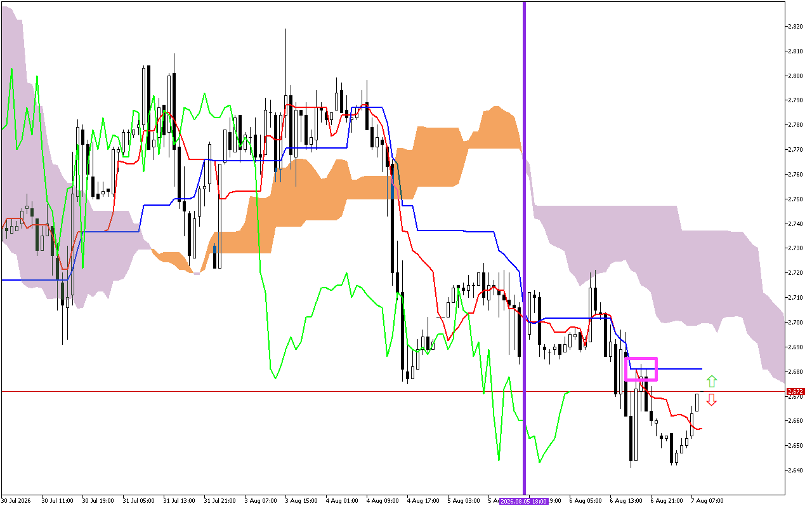
Task: Choose the 3 Aug 15:00 time label
Action: (301, 501)
